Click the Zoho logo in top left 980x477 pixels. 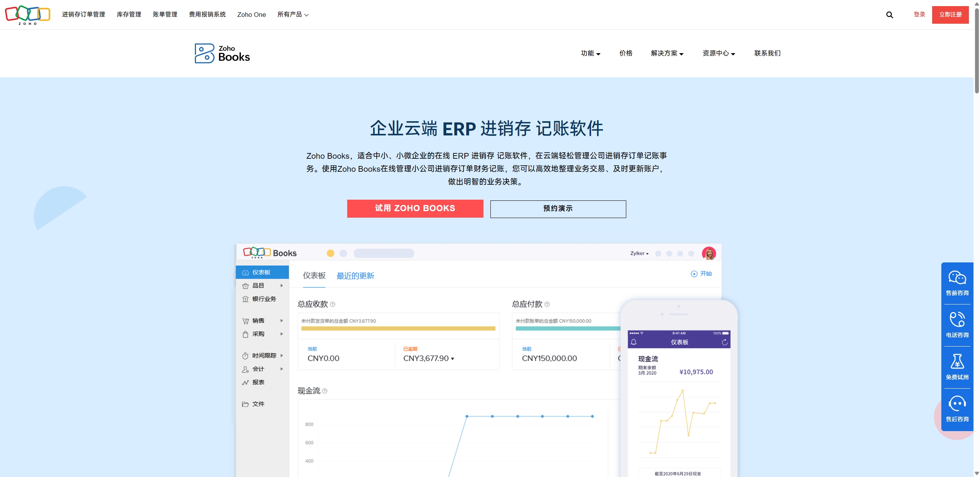28,15
